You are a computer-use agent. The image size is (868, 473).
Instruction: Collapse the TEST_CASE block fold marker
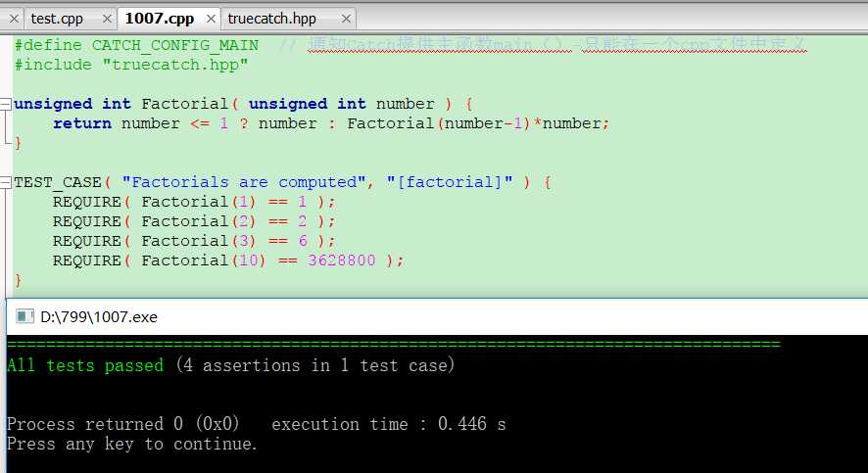click(5, 182)
